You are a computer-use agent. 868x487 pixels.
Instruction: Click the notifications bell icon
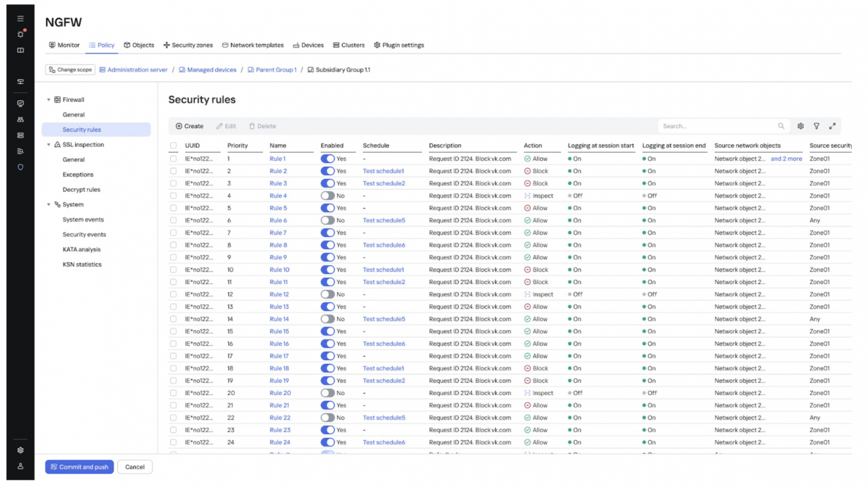coord(21,35)
